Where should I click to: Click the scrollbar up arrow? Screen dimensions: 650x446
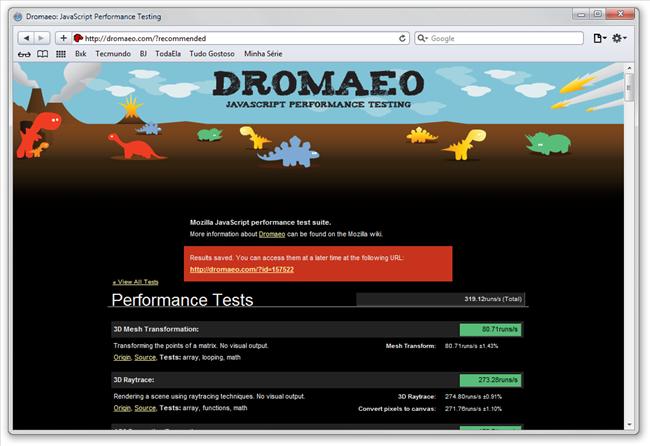pos(629,68)
